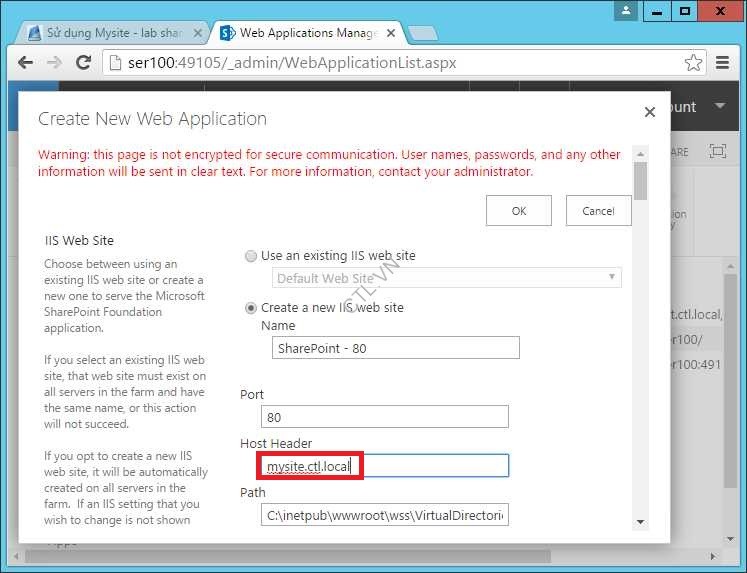Image resolution: width=747 pixels, height=573 pixels.
Task: Select Create a new IIS web site
Action: 251,308
